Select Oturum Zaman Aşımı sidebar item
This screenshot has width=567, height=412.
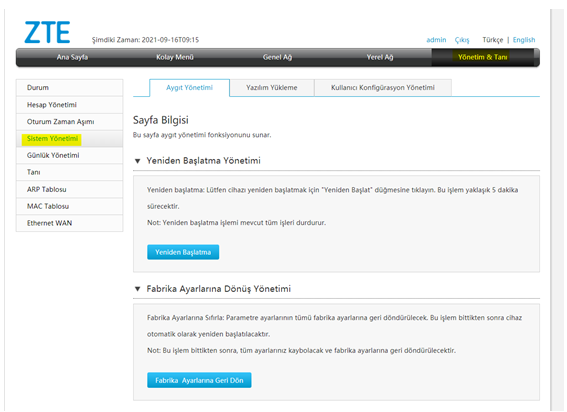point(69,122)
